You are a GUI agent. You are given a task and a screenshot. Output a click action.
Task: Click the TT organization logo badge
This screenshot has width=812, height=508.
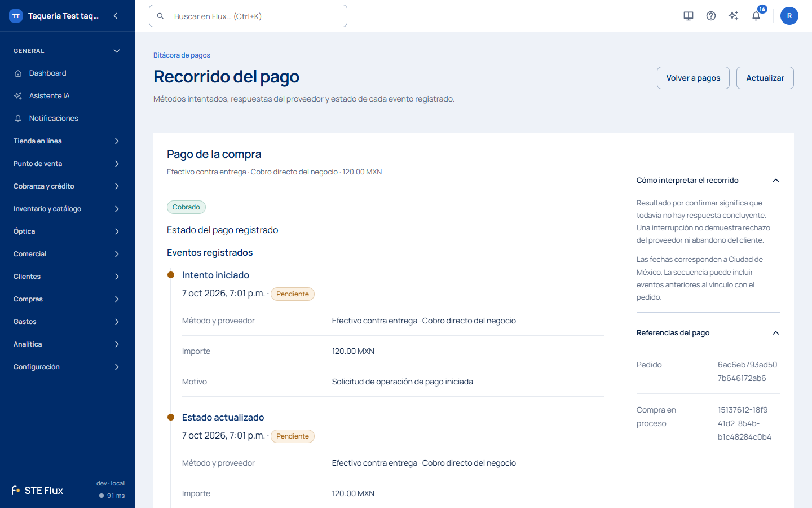click(x=16, y=16)
